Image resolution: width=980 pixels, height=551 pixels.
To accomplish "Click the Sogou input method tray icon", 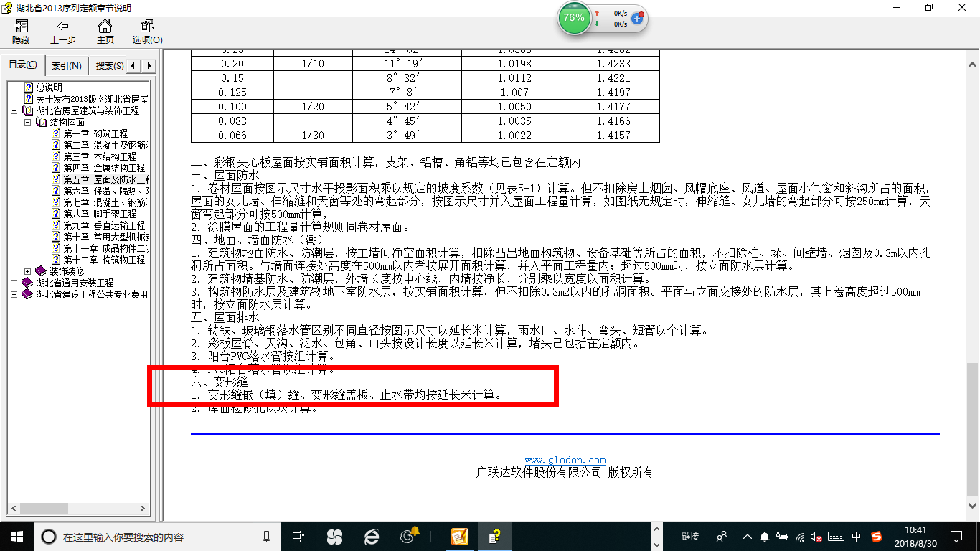I will (x=877, y=537).
